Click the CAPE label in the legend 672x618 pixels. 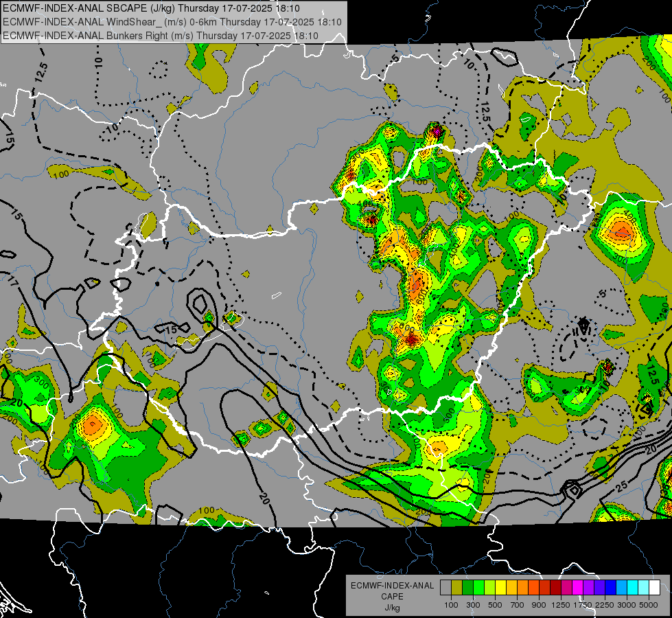[392, 597]
